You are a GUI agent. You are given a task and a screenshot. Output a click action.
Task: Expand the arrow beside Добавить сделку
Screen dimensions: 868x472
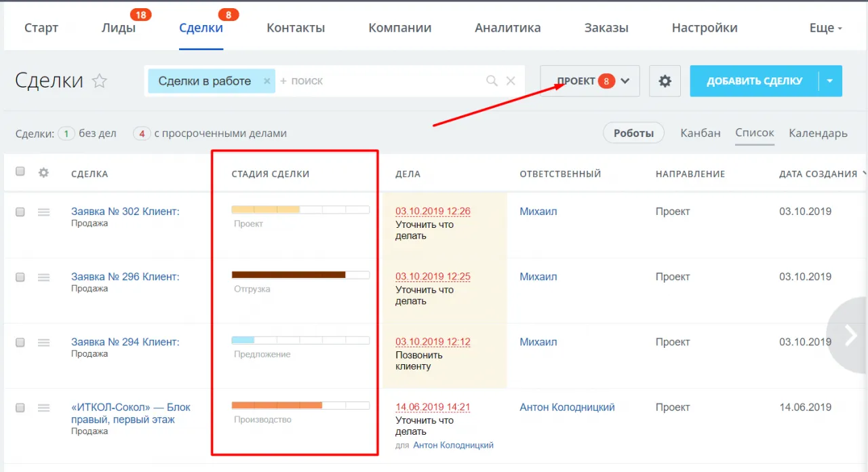click(x=830, y=81)
